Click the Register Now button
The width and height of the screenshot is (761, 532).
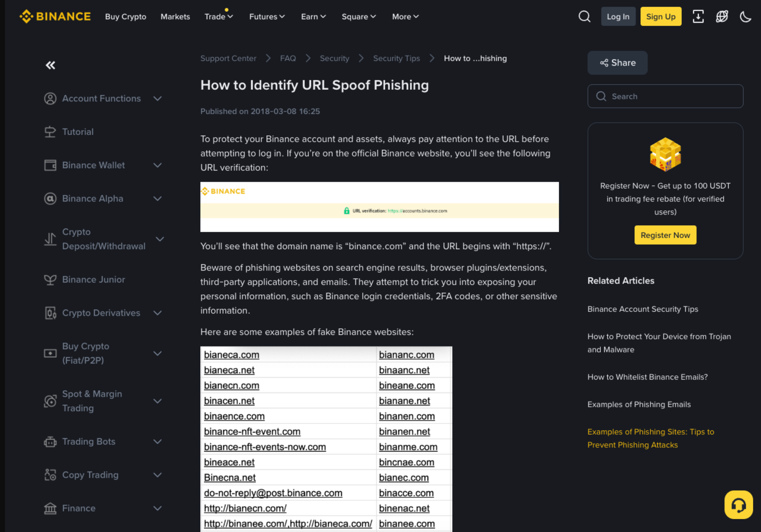click(x=665, y=235)
